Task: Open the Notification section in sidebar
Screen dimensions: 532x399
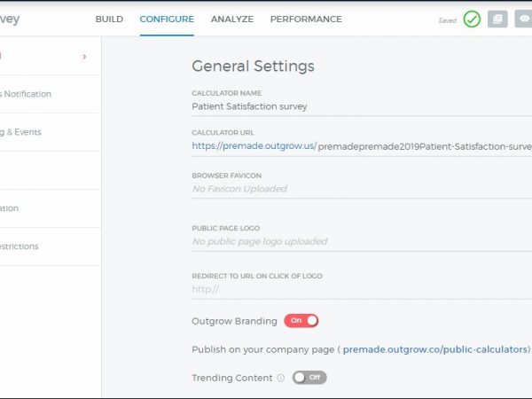Action: pyautogui.click(x=27, y=94)
